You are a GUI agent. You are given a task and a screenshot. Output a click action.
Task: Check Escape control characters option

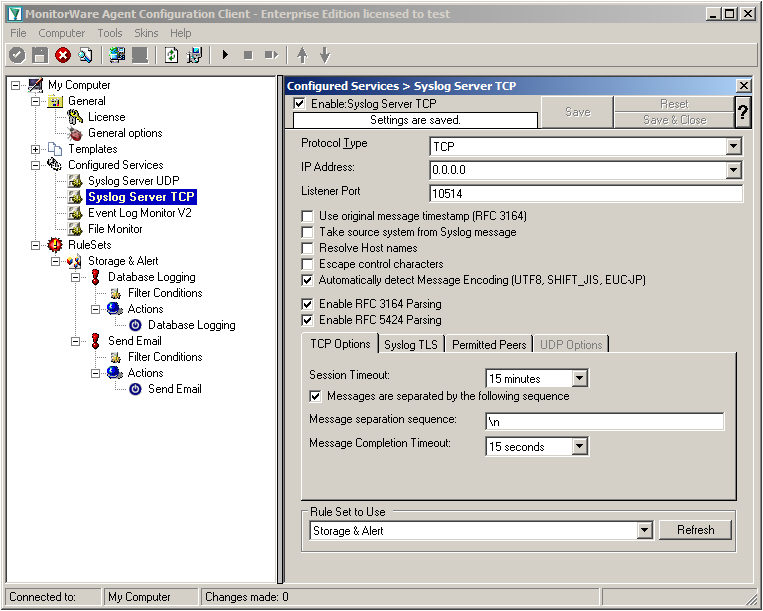pos(307,264)
